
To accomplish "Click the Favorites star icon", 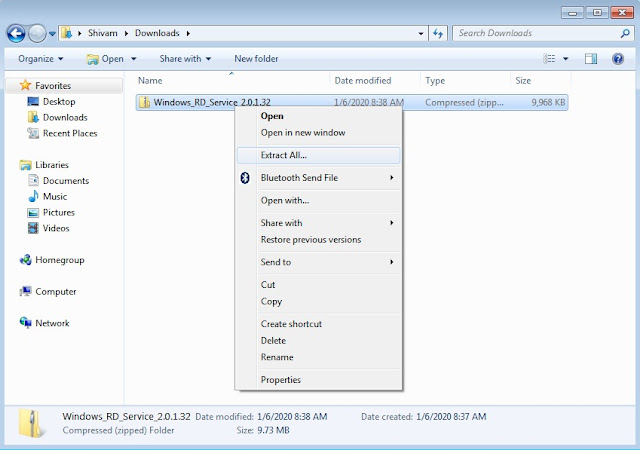I will (x=25, y=85).
